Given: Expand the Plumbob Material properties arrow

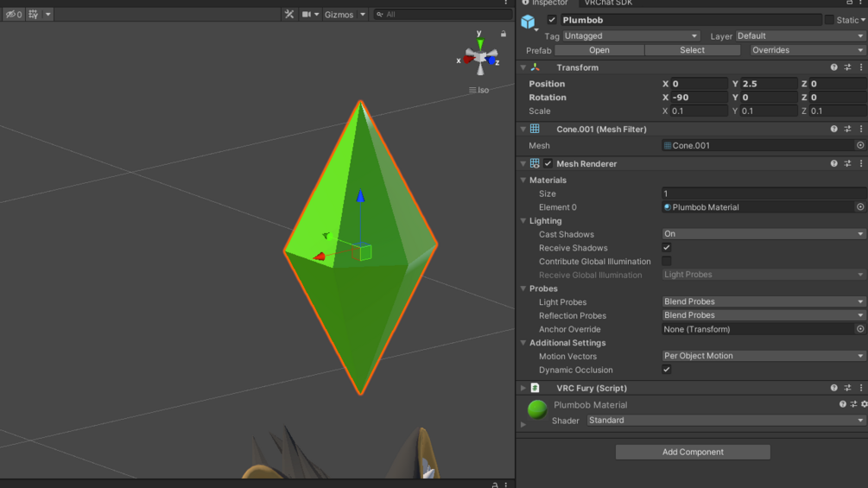Looking at the screenshot, I should pos(523,425).
